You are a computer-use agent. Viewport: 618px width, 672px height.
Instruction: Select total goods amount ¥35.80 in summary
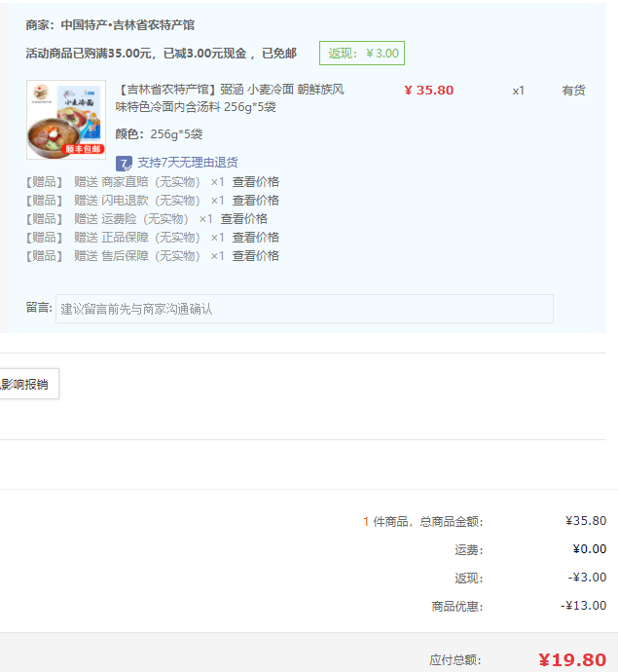pos(586,521)
